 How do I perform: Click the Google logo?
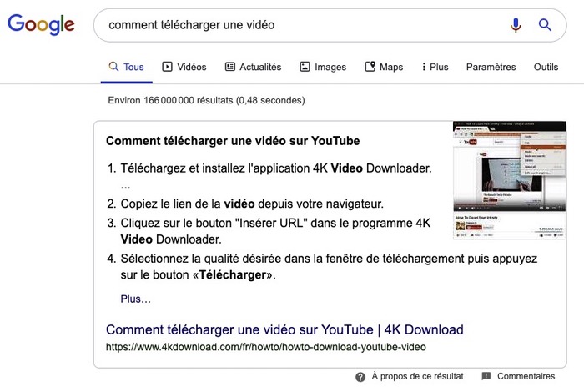point(41,24)
